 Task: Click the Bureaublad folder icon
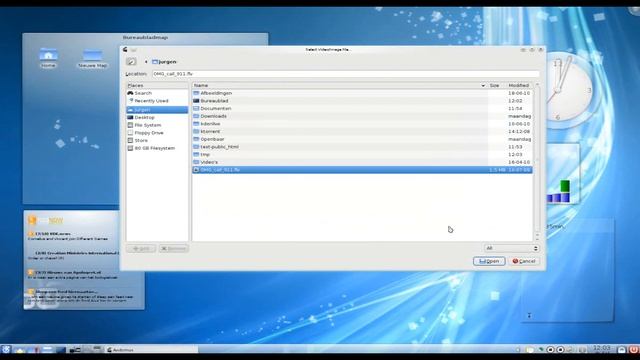click(196, 101)
